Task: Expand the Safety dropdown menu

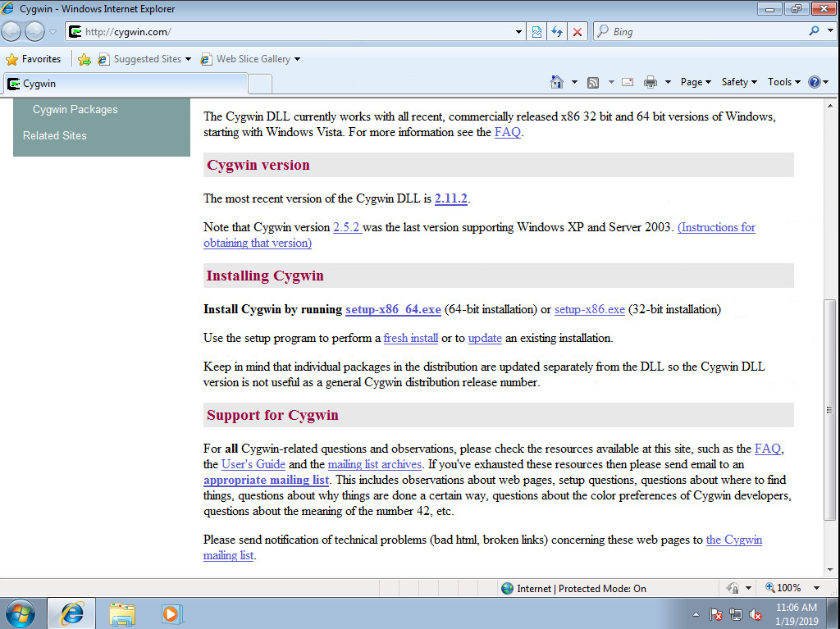Action: pyautogui.click(x=739, y=82)
